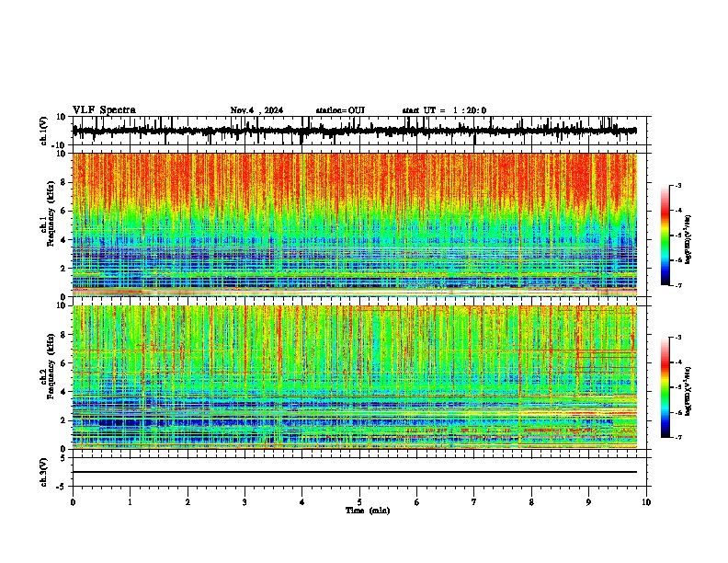Click the "-7" label on ch.1 colorbar
Viewport: 728px width, 563px height.
click(x=678, y=286)
